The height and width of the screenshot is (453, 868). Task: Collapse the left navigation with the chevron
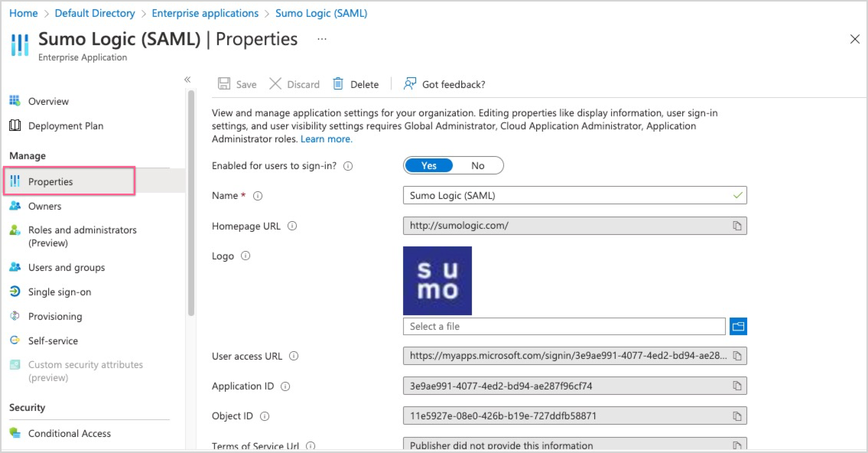coord(187,80)
